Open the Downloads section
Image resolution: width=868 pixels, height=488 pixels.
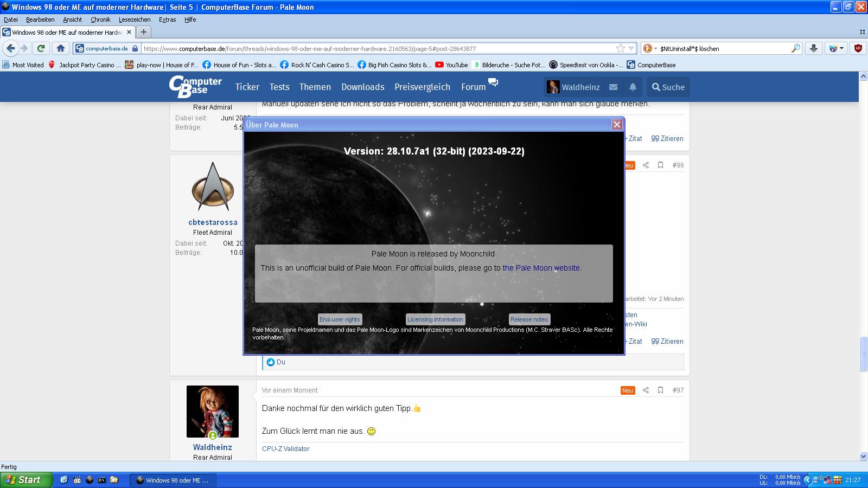(363, 87)
